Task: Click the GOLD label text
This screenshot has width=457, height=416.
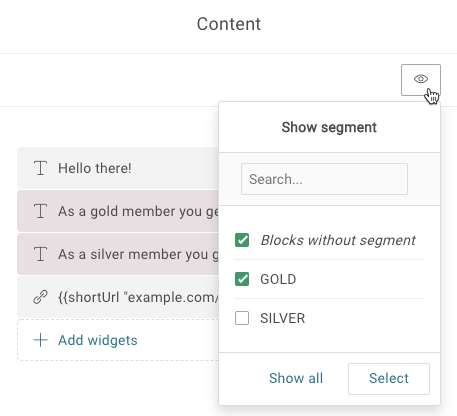Action: click(x=278, y=279)
